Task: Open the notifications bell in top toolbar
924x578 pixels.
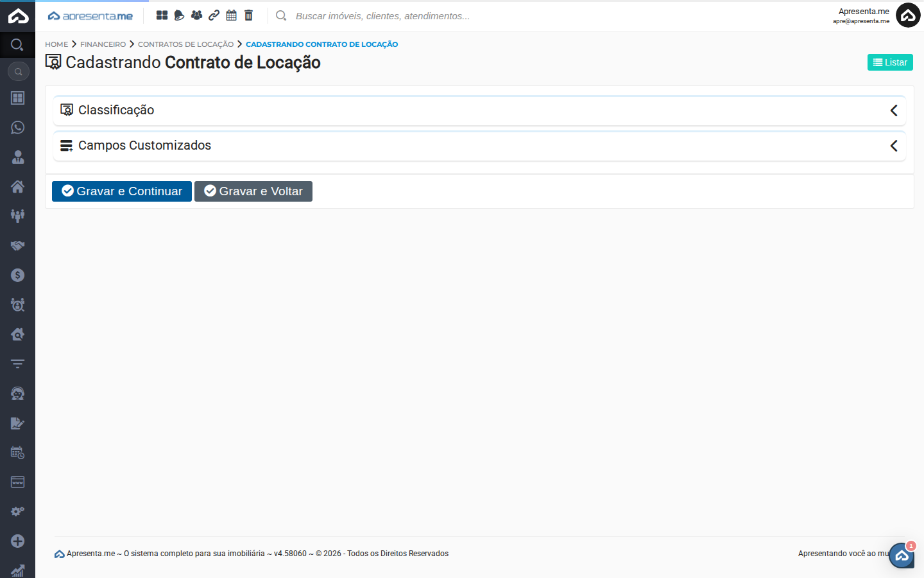Action: click(179, 15)
